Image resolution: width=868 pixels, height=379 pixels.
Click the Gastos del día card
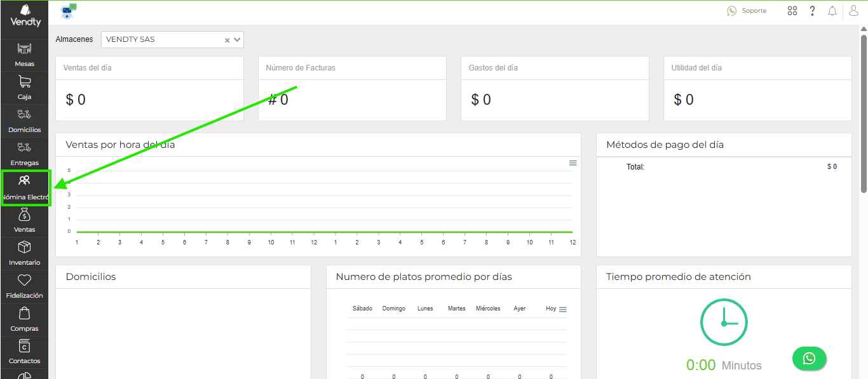tap(555, 88)
